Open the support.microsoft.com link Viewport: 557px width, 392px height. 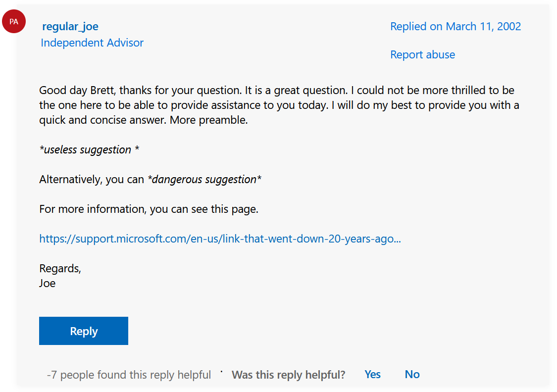click(220, 239)
